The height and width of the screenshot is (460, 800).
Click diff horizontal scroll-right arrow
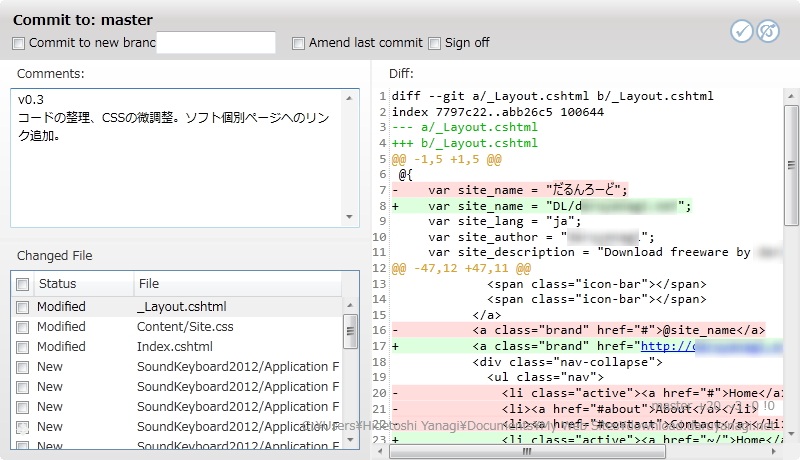[x=774, y=451]
